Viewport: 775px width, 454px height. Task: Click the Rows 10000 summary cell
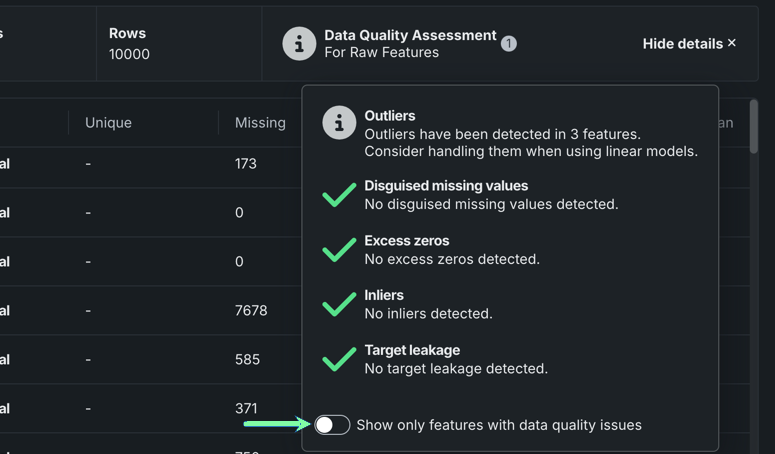[130, 43]
